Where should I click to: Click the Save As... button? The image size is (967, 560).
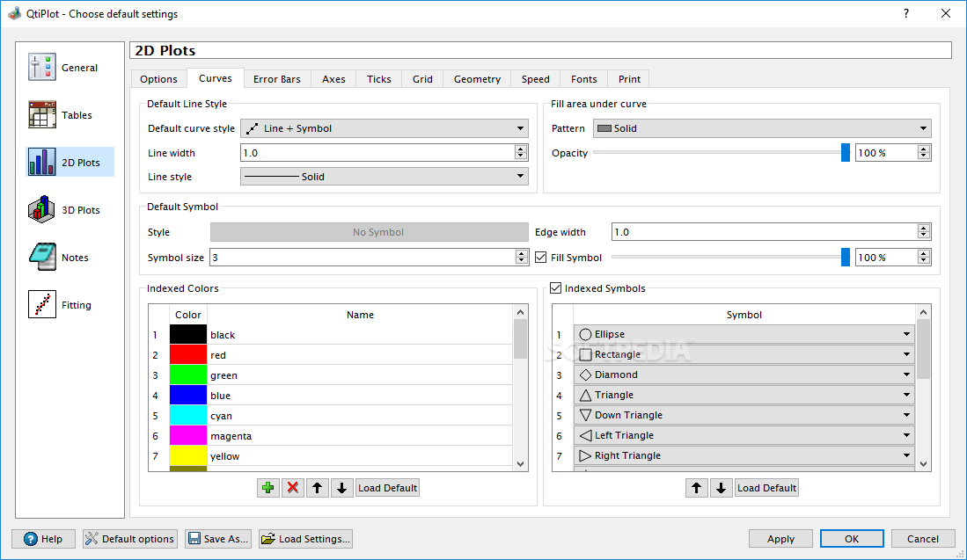pyautogui.click(x=217, y=538)
